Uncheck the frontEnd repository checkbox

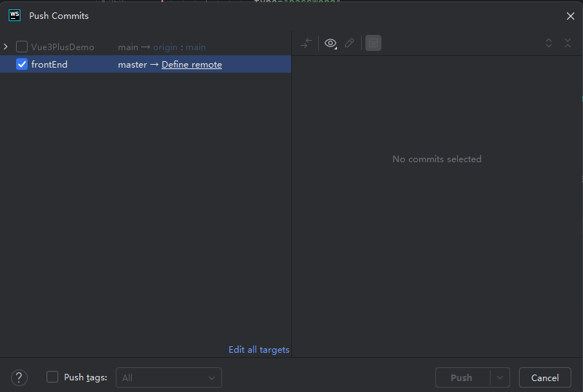point(22,64)
